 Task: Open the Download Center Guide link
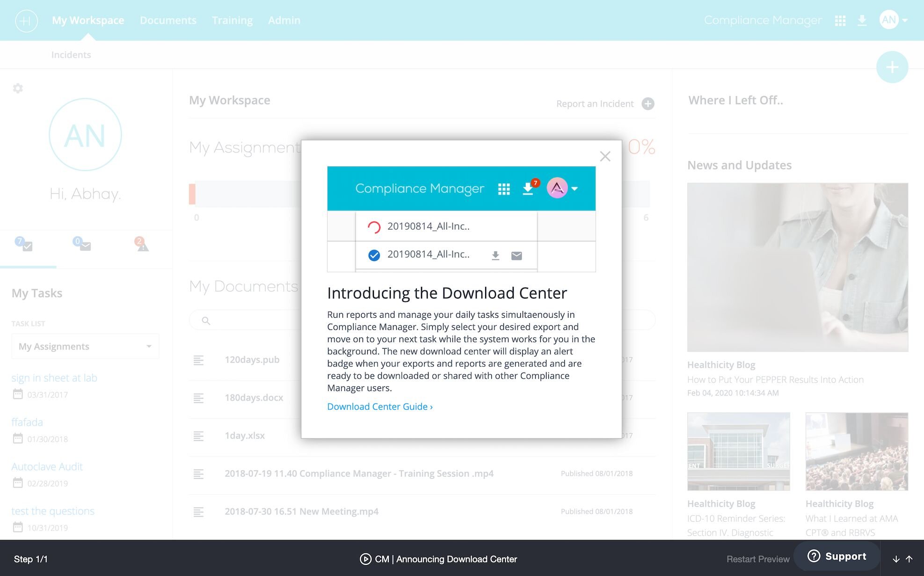pos(380,407)
